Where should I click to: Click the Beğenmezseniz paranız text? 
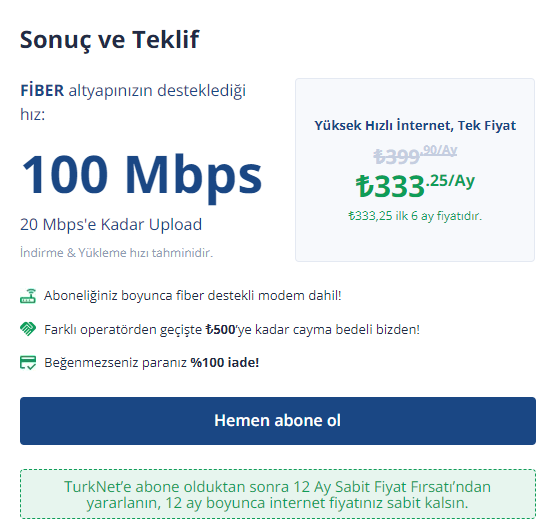[x=115, y=363]
